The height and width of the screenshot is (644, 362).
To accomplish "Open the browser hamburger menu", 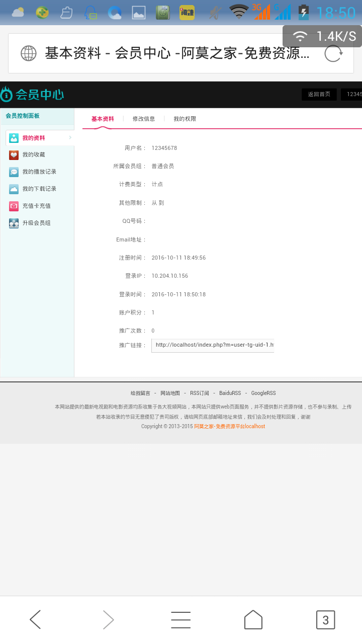I will (x=180, y=620).
